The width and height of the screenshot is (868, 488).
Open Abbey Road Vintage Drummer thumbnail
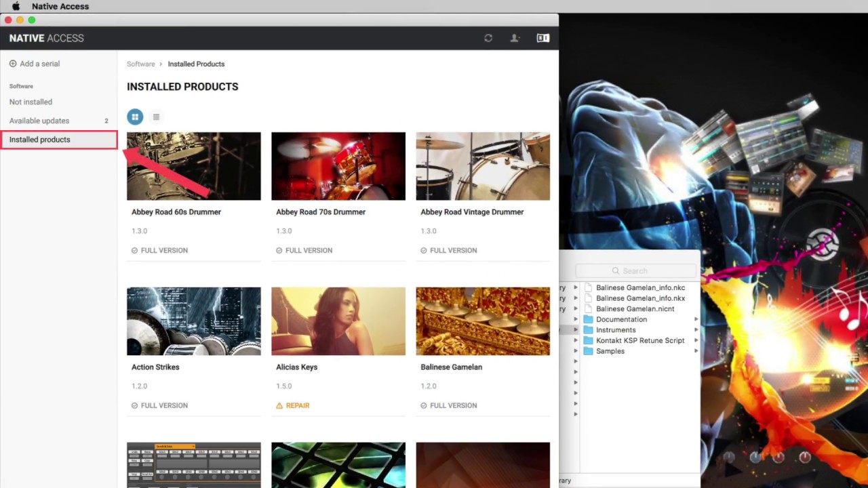(483, 166)
